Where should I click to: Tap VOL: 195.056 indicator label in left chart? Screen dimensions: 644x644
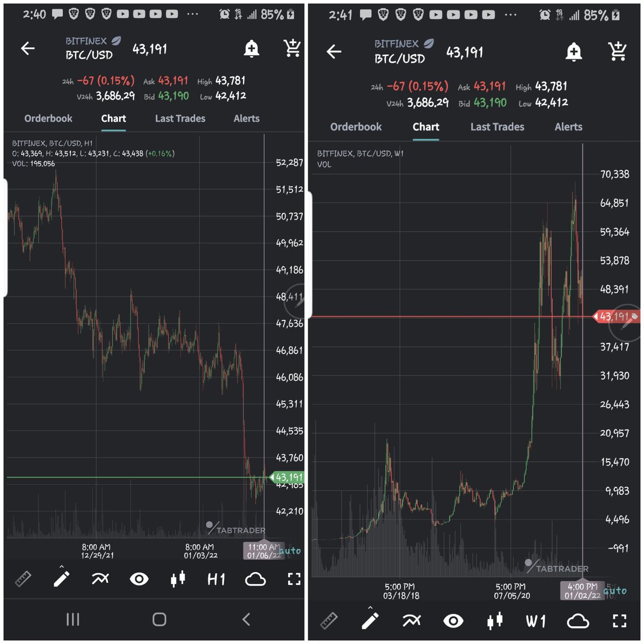tap(33, 164)
